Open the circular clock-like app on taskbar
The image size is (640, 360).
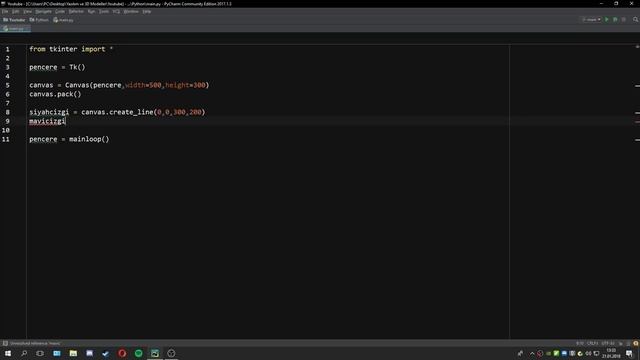click(171, 353)
